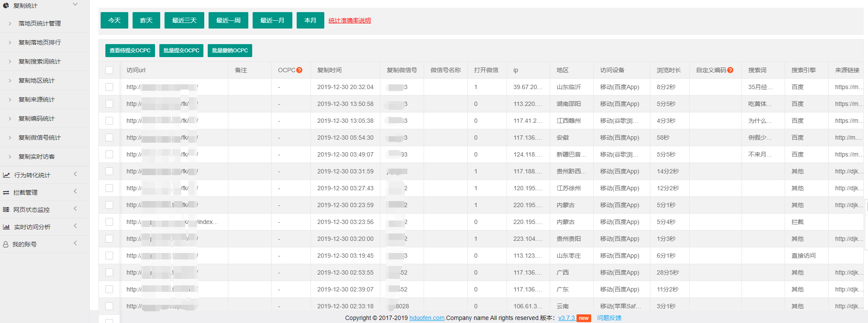This screenshot has height=323, width=868.
Task: Click the OCPC column help question icon
Action: (299, 70)
